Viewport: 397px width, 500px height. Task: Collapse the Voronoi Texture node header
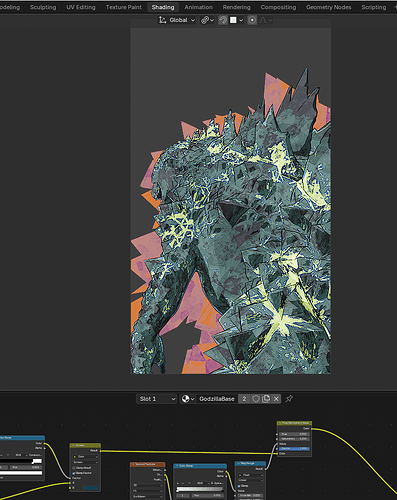click(x=133, y=464)
